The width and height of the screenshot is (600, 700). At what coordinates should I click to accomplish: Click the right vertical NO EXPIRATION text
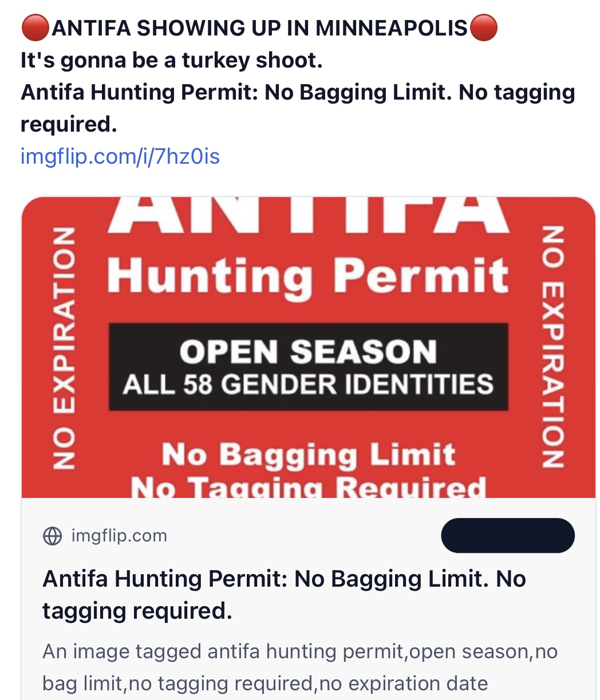(x=554, y=347)
